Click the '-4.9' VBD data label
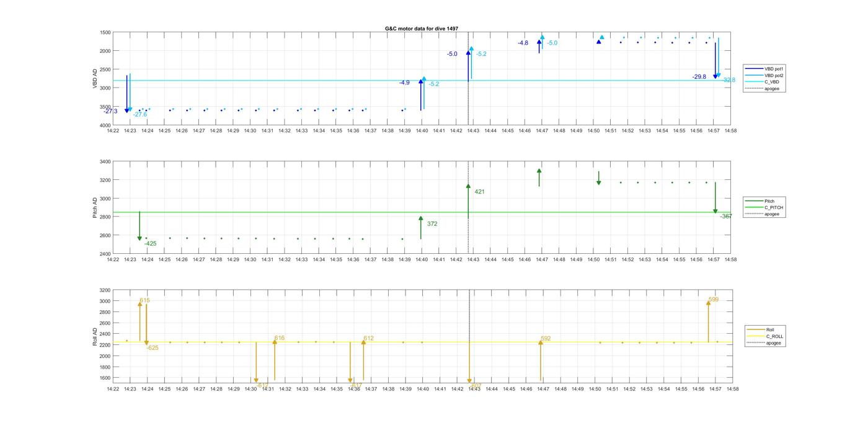The height and width of the screenshot is (430, 868). click(404, 83)
